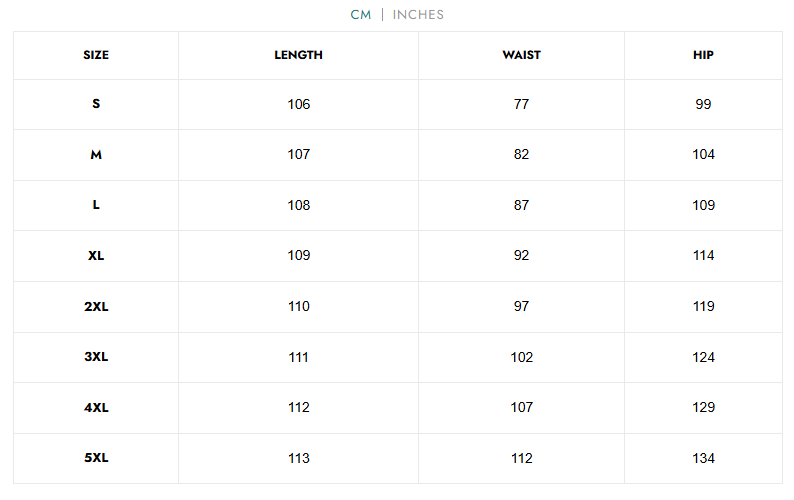794x500 pixels.
Task: Click the LENGTH column header
Action: point(298,55)
